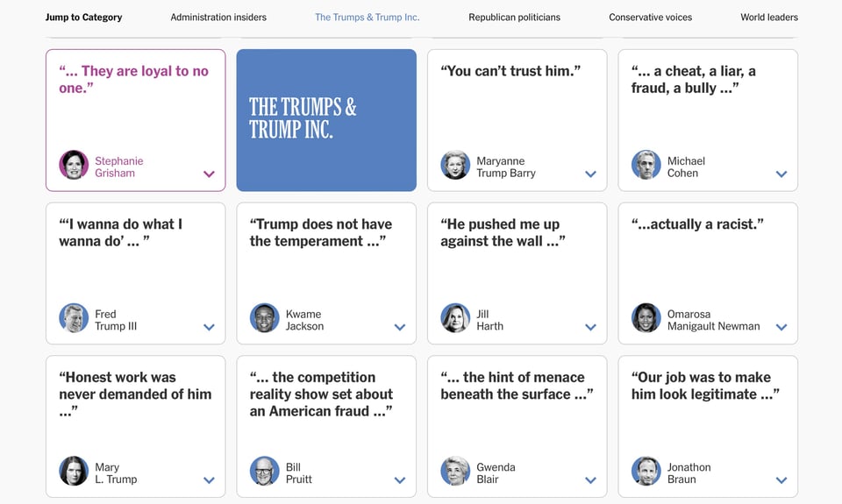Expand Jonathon Braun's quote chevron

[781, 480]
